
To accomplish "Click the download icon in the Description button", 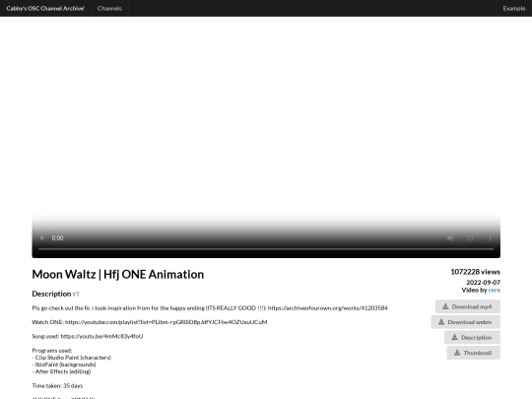I will [454, 337].
